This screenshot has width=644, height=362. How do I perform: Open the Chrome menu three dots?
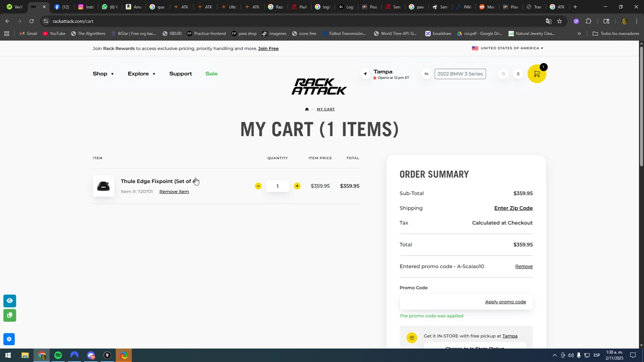[x=637, y=21]
